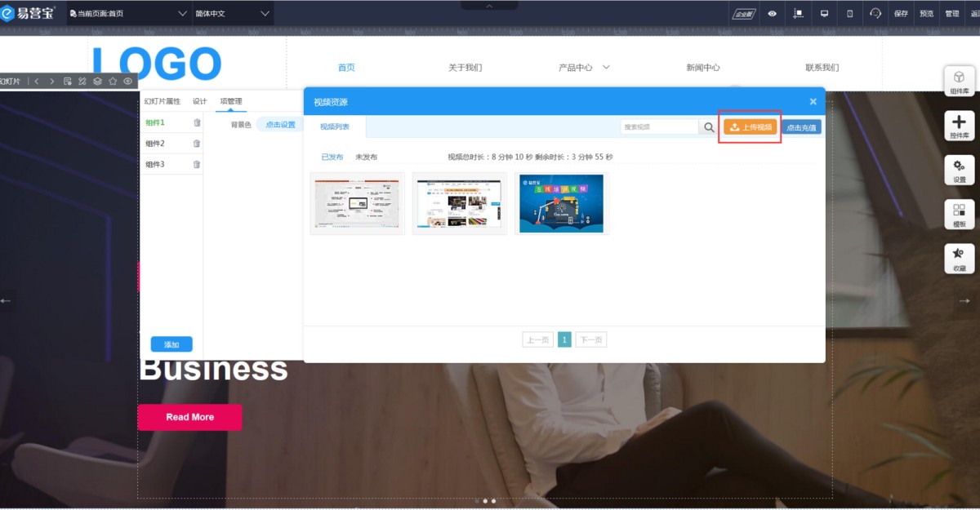Click 首页 in the site navigation

[346, 68]
